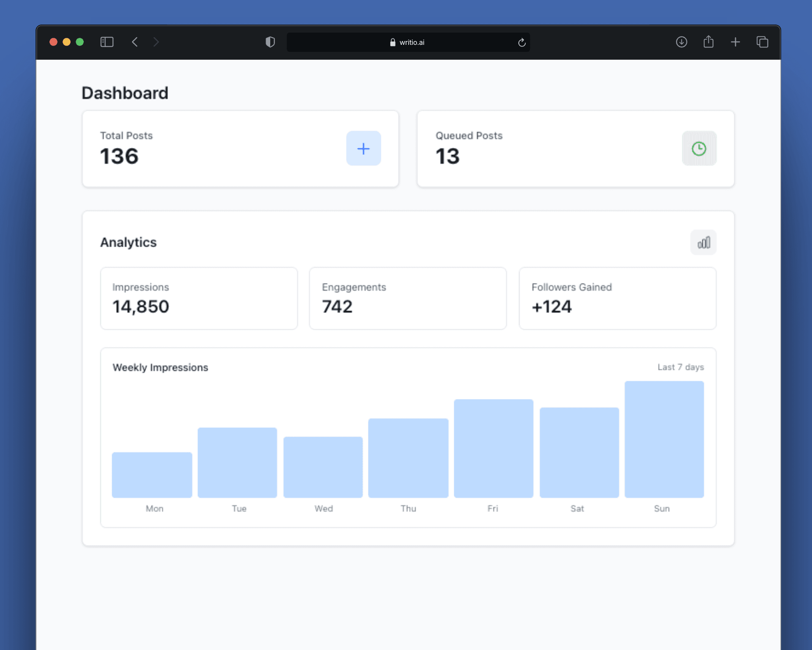The image size is (812, 650).
Task: Click the Last 7 days label
Action: (680, 367)
